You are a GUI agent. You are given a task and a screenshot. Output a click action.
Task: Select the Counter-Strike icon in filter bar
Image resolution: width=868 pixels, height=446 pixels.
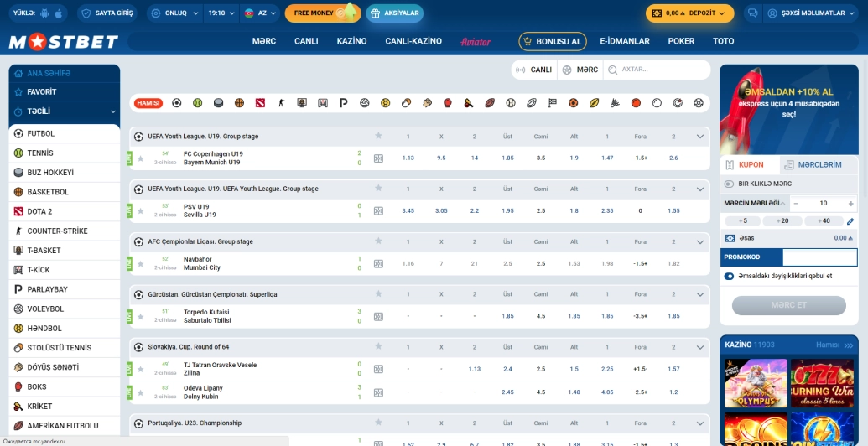[281, 103]
